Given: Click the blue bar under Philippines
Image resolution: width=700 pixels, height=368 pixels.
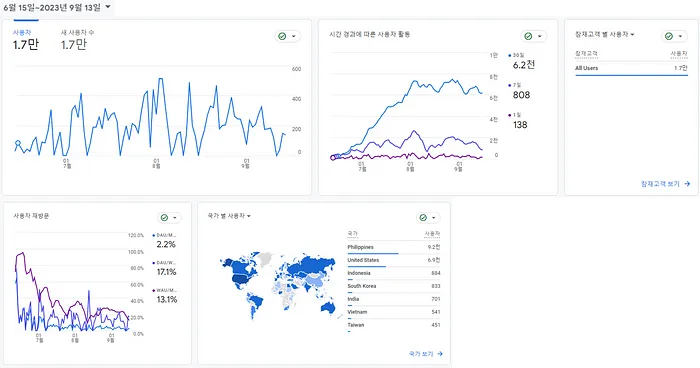Looking at the screenshot, I should tap(373, 254).
